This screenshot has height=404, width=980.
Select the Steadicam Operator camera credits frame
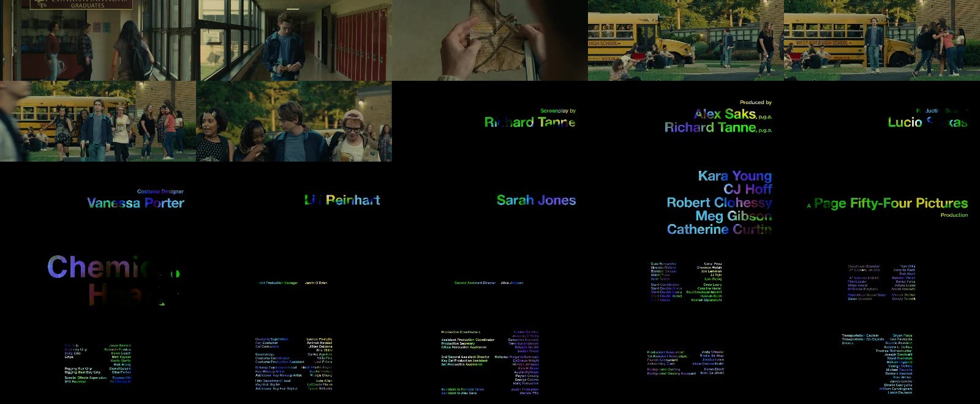coord(882,283)
